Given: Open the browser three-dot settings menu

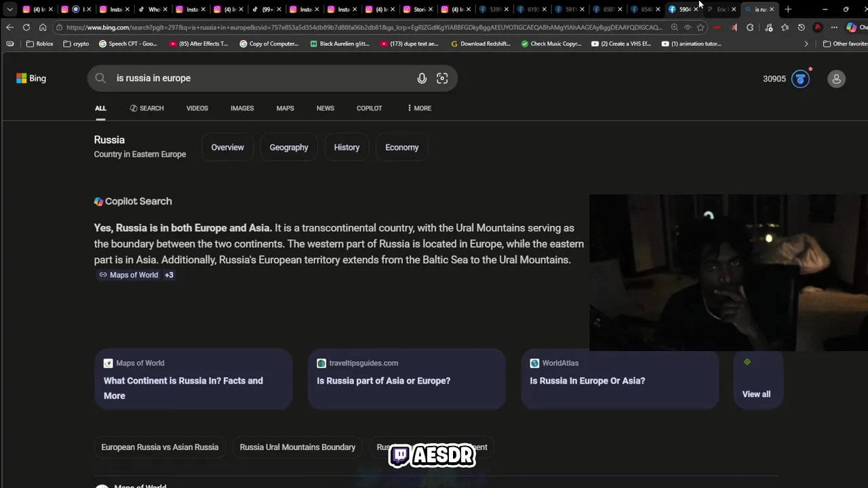Looking at the screenshot, I should pyautogui.click(x=834, y=27).
